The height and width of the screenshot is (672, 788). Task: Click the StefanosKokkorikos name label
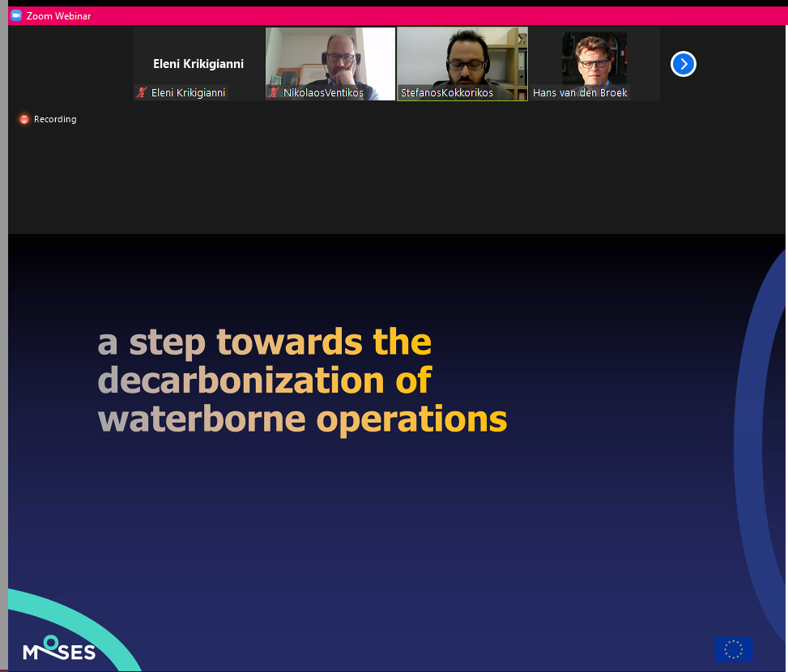(x=447, y=93)
